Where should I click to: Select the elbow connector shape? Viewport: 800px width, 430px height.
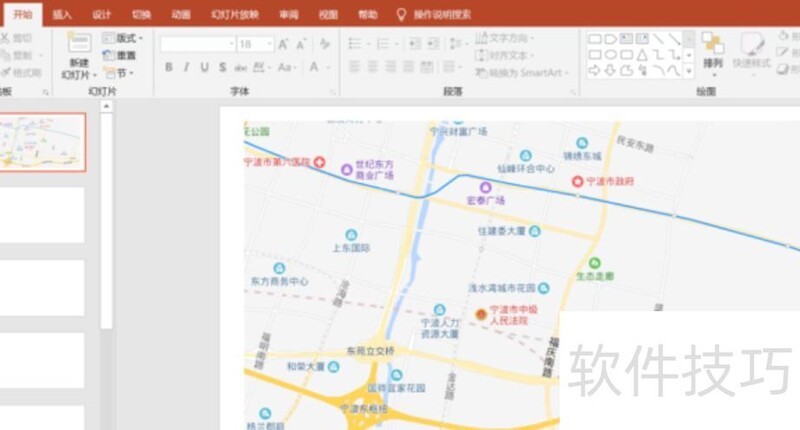(x=658, y=55)
